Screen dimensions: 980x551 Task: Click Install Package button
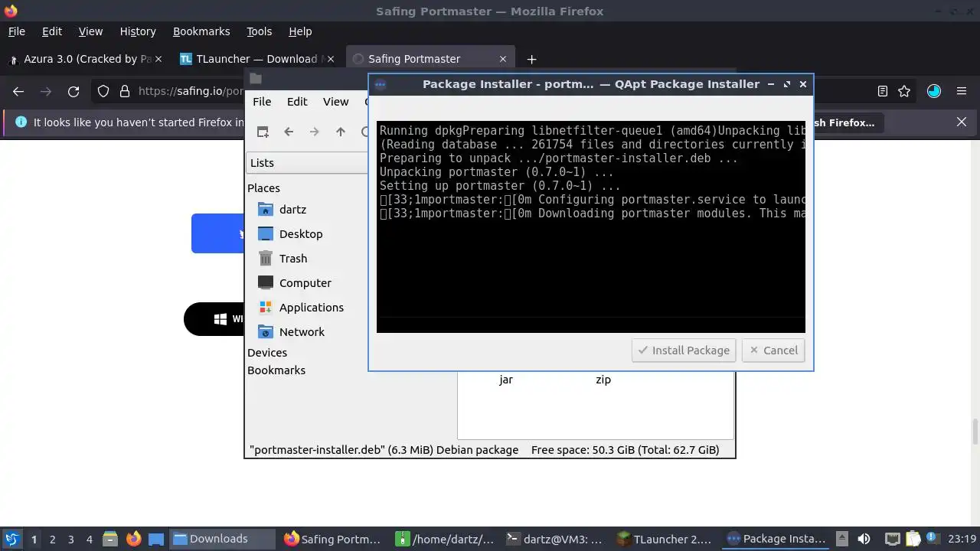pos(684,350)
